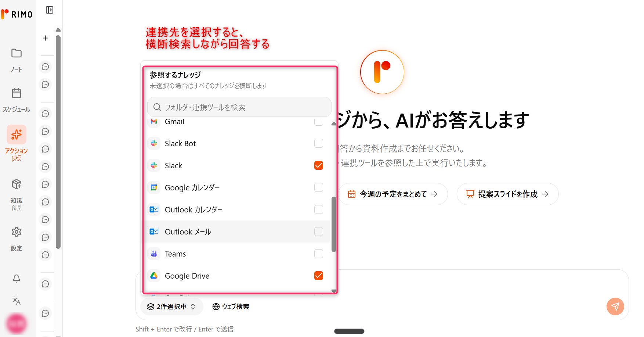Select the "Outlook カレンダー" row label

[x=193, y=209]
